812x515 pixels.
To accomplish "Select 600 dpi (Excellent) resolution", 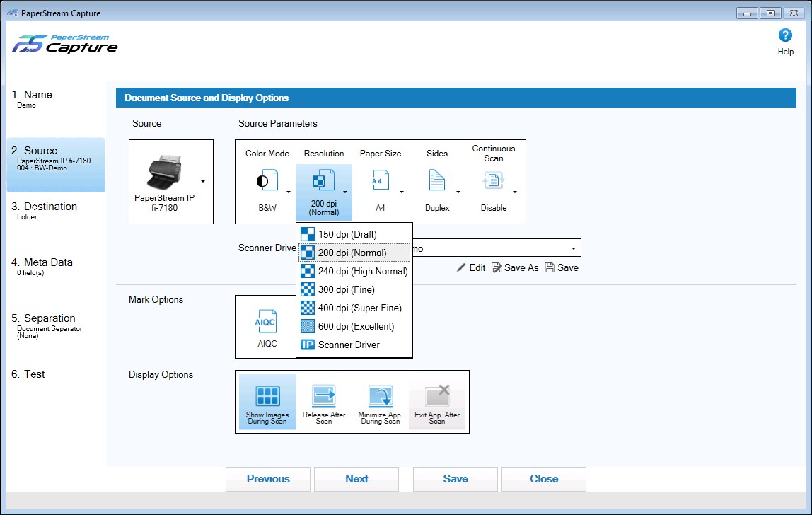I will pyautogui.click(x=354, y=326).
